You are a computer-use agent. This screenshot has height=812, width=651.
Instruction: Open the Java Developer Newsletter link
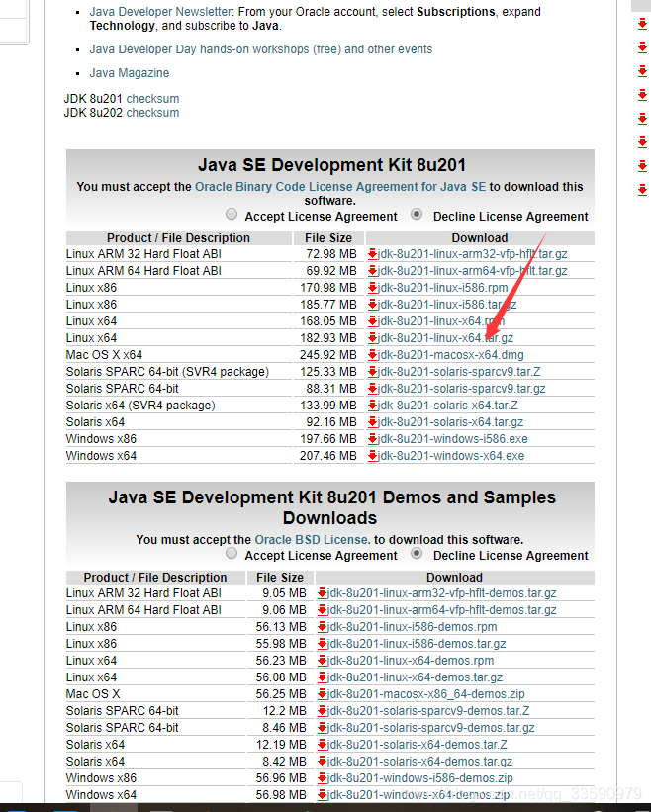(x=161, y=12)
